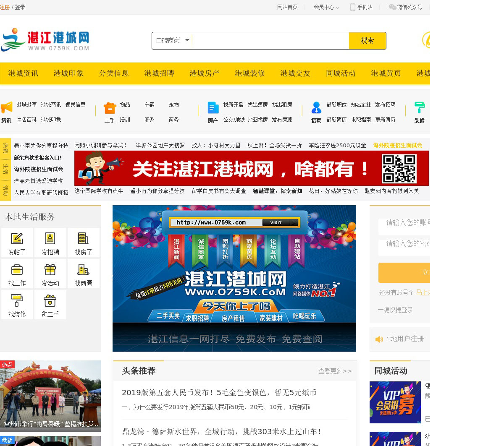Open the 发活动 gift icon

click(50, 269)
